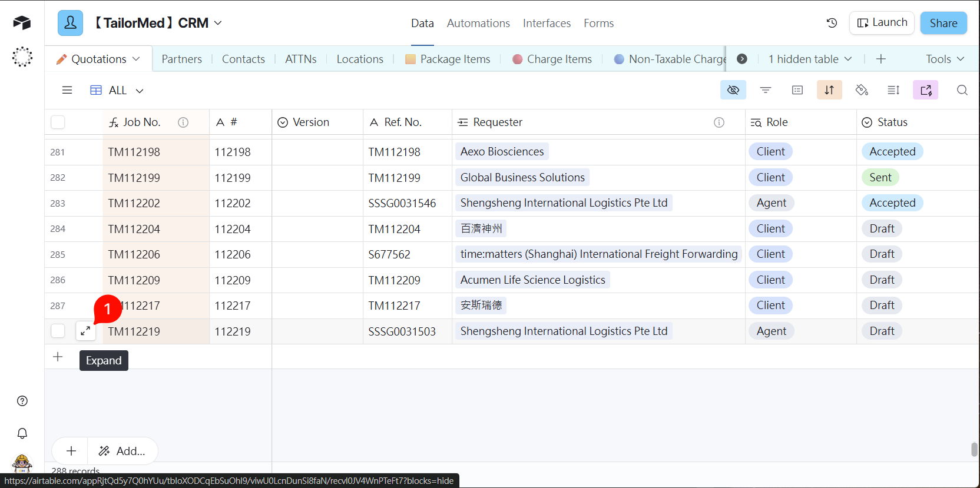Screen dimensions: 980x488
Task: Check the TM112219 row checkbox
Action: tap(58, 331)
